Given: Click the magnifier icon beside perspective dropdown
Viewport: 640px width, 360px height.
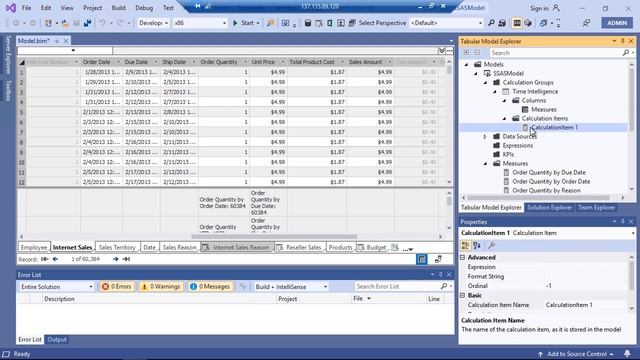Looking at the screenshot, I should pos(491,23).
